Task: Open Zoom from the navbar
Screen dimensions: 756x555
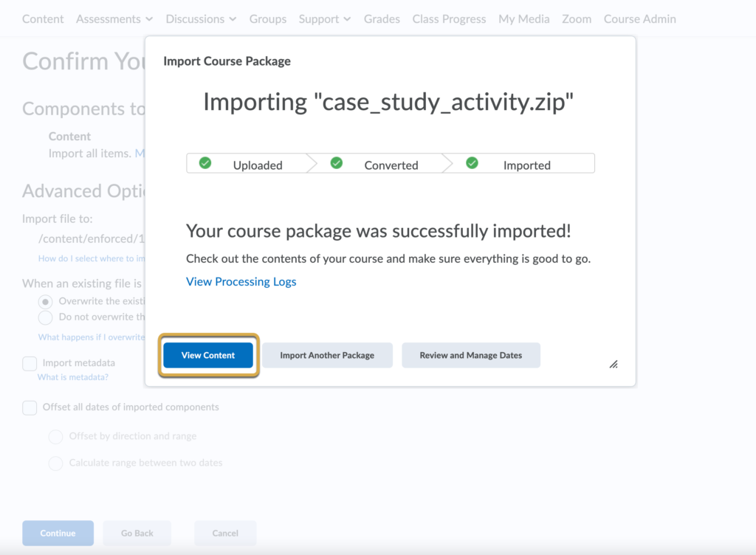Action: pos(577,18)
